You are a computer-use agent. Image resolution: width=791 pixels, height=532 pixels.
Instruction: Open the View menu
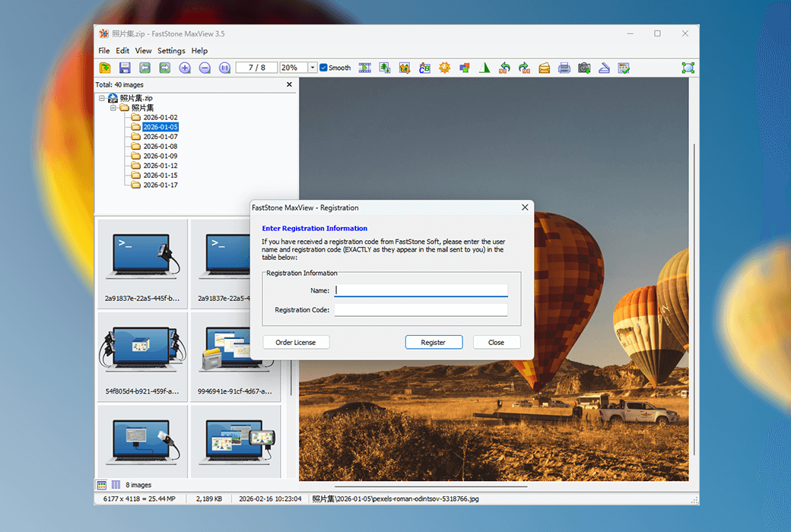click(x=143, y=51)
